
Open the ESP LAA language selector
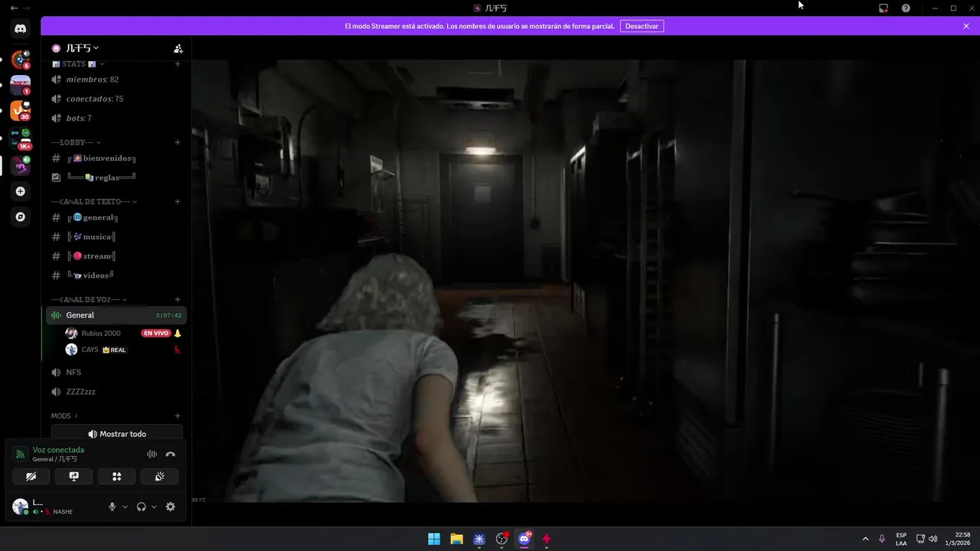[x=901, y=539]
